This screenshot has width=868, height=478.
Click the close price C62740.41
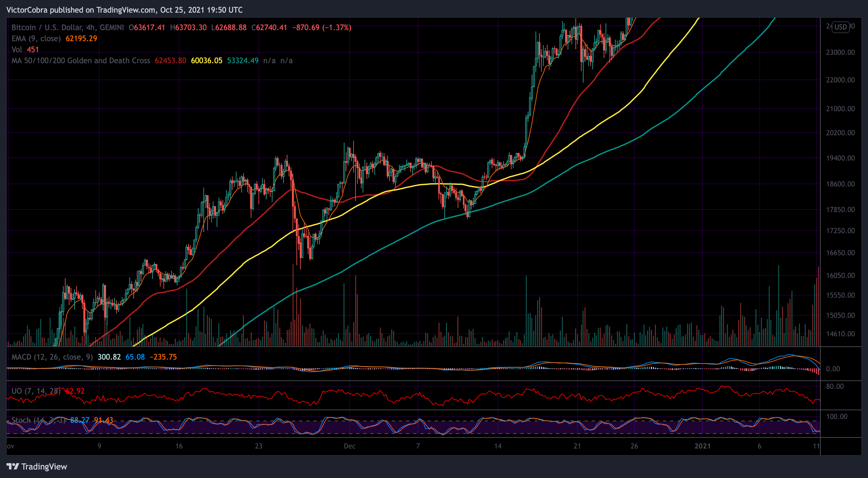[x=269, y=27]
